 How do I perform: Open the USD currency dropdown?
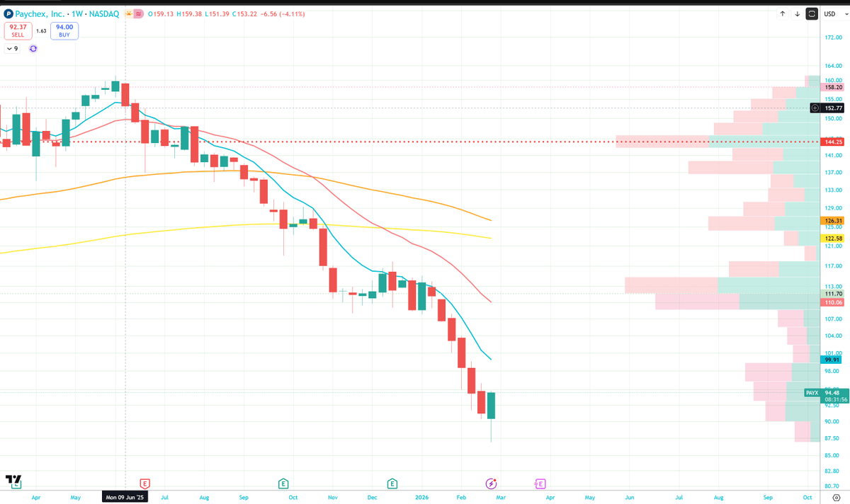[830, 13]
